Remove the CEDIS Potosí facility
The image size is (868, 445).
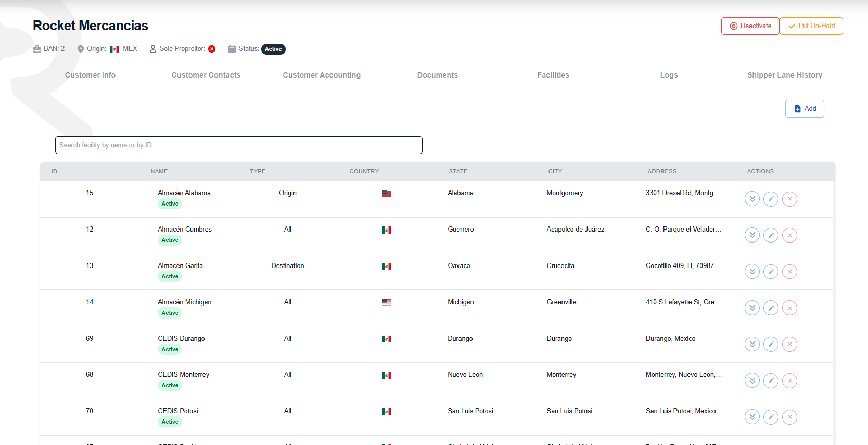[x=789, y=417]
